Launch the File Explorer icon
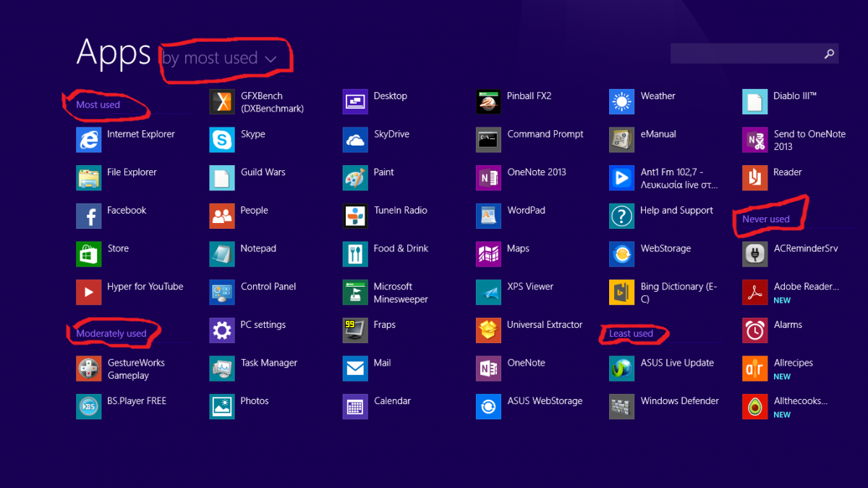This screenshot has height=488, width=868. 88,178
